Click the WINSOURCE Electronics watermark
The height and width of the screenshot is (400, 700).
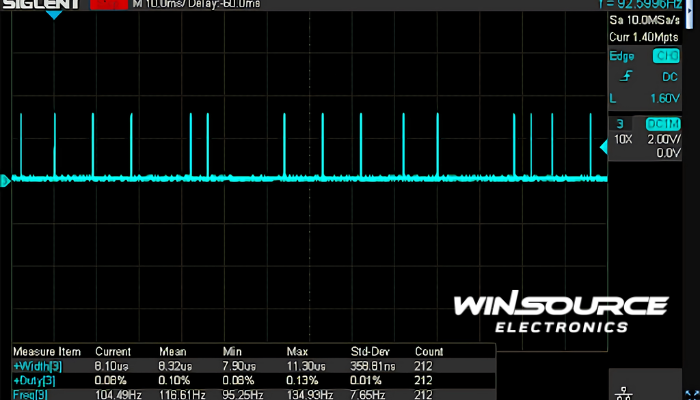[559, 313]
